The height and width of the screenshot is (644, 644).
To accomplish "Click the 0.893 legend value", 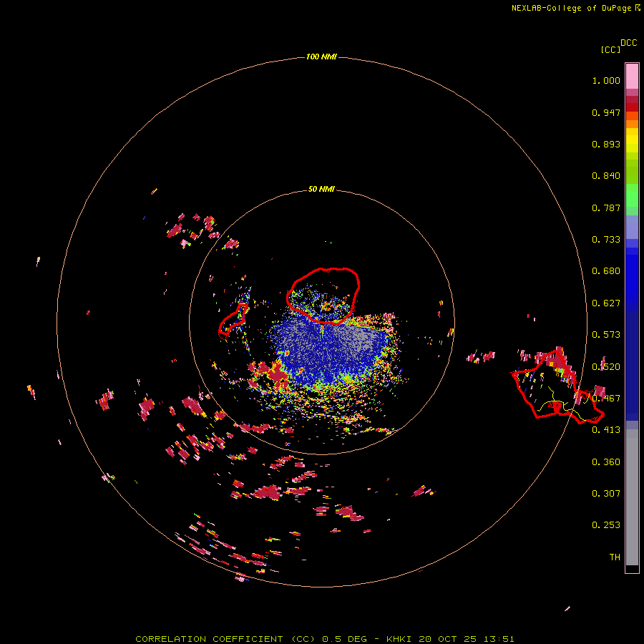I will pos(606,144).
